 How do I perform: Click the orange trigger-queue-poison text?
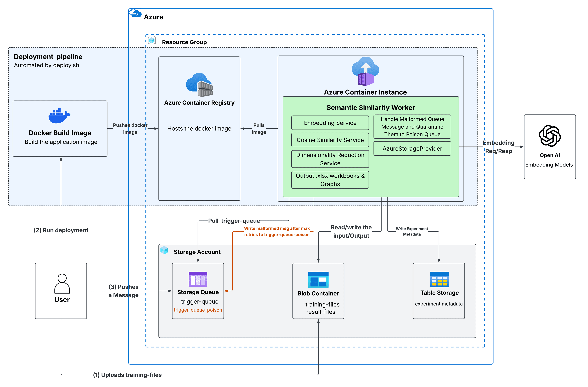click(198, 310)
